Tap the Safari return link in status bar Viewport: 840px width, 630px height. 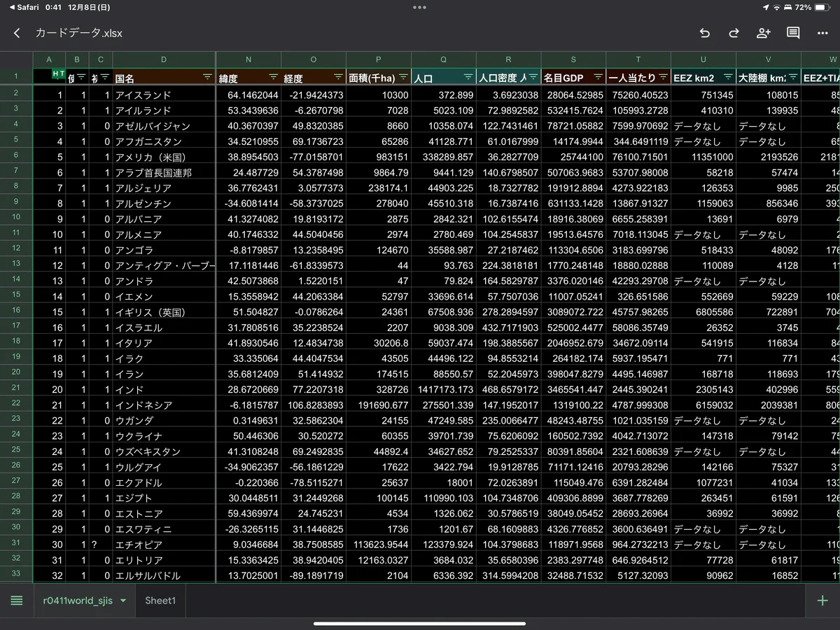(24, 7)
